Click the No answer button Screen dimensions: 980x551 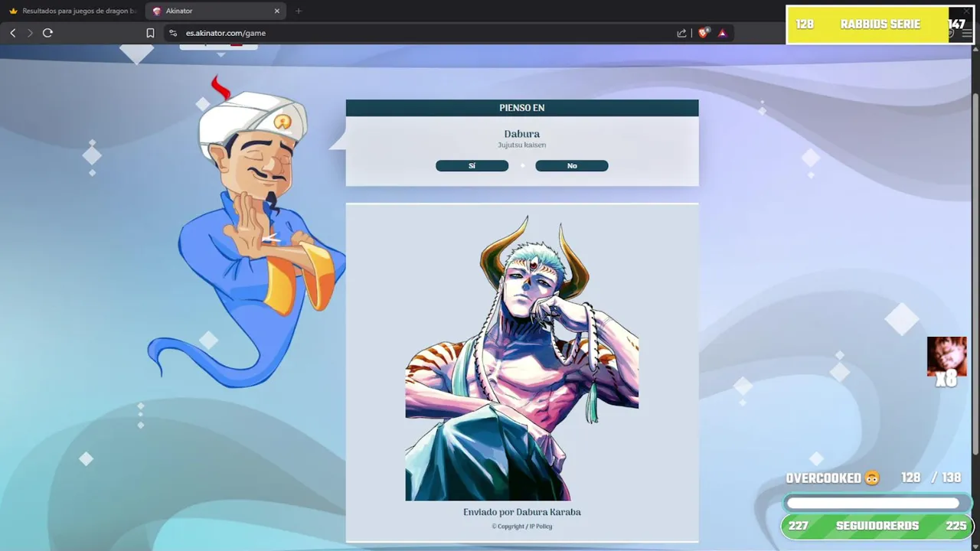click(572, 166)
